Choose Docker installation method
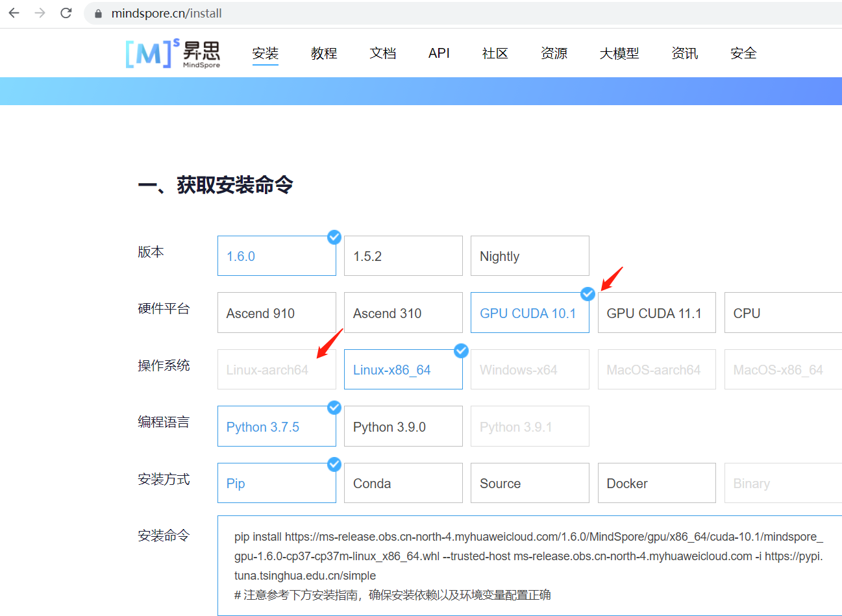Image resolution: width=842 pixels, height=616 pixels. point(657,483)
